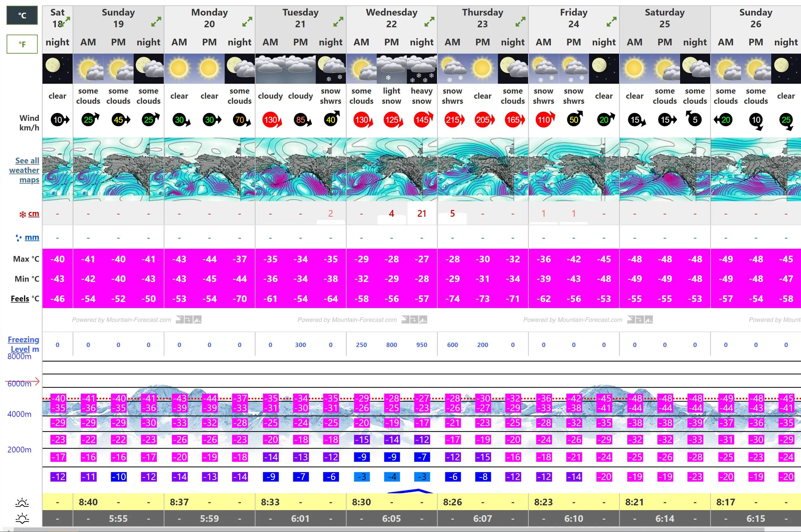Click Thursday PM 205 km/h wind icon
Screen dimensions: 801x532
tap(484, 120)
